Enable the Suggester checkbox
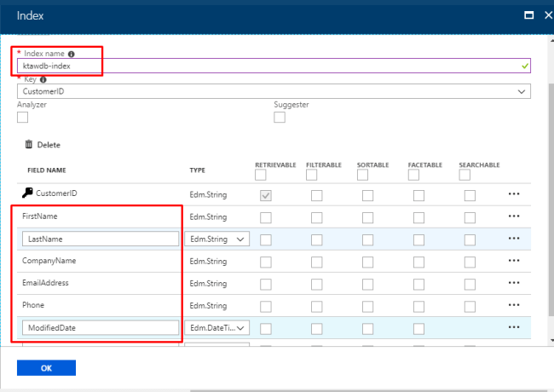 (280, 118)
